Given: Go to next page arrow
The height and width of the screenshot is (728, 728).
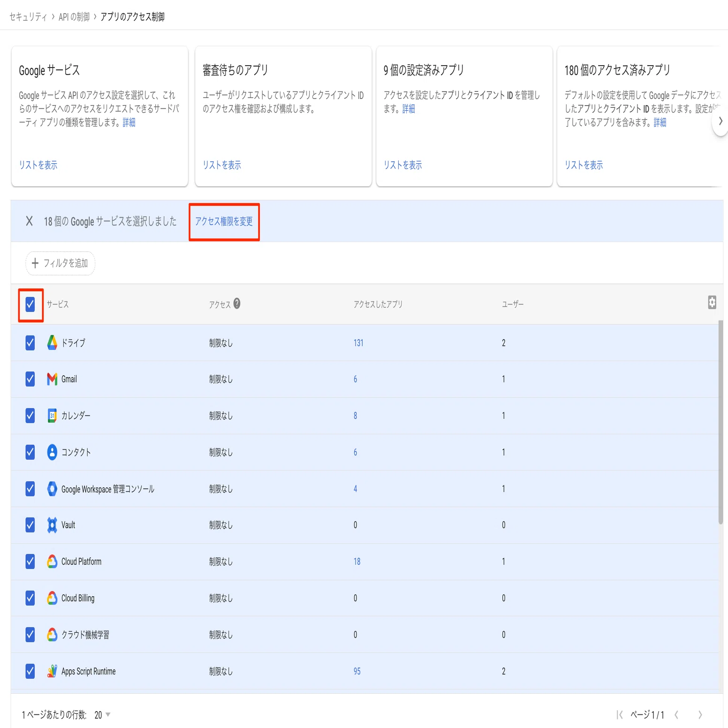Looking at the screenshot, I should [x=700, y=715].
